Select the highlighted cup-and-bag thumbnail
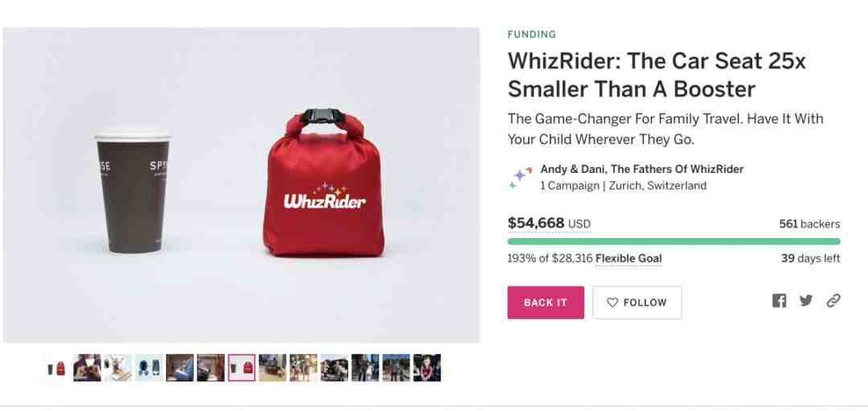Image resolution: width=868 pixels, height=411 pixels. point(242,368)
